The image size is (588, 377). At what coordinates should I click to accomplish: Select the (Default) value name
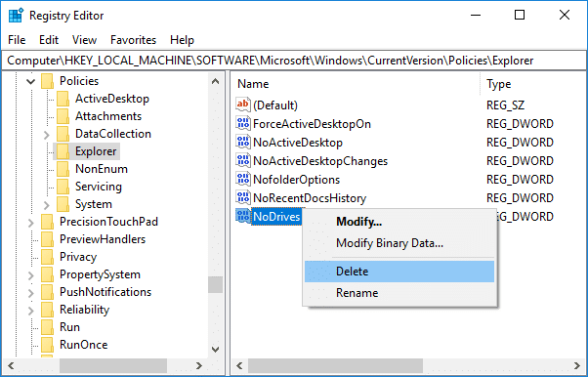(275, 105)
